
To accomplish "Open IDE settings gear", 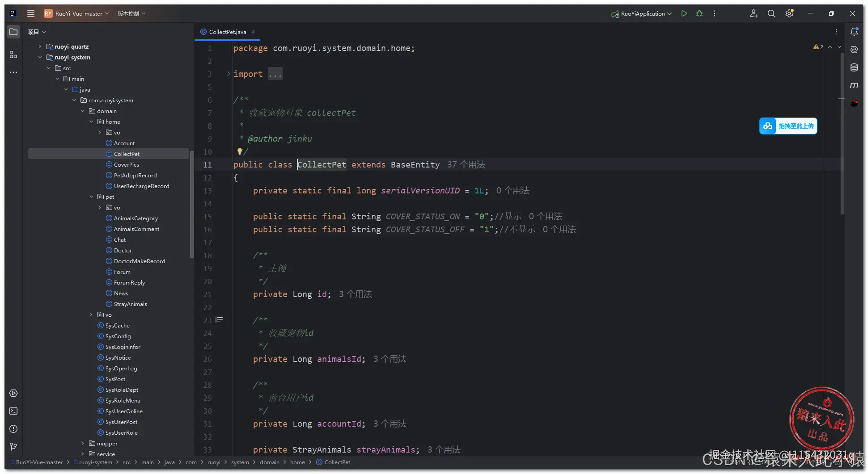I will coord(789,13).
